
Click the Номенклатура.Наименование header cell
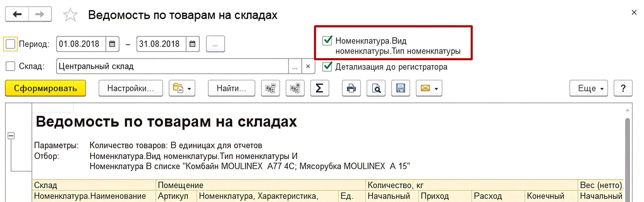[94, 196]
